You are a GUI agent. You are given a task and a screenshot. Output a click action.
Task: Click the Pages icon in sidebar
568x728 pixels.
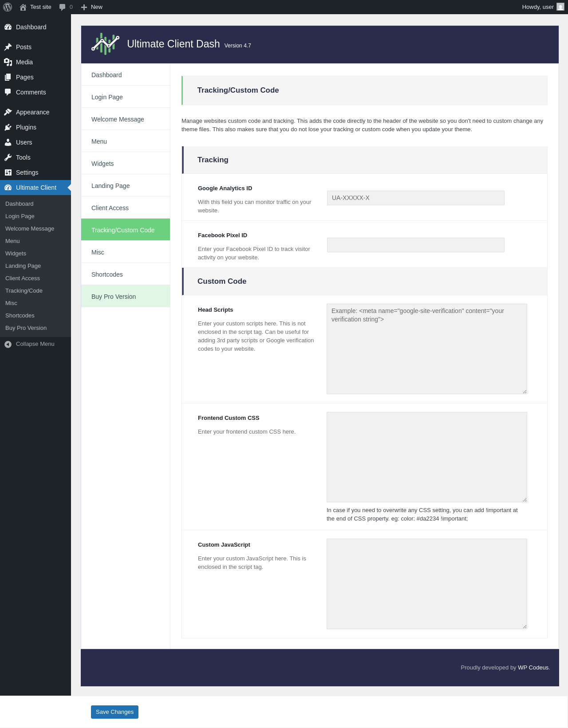pyautogui.click(x=8, y=77)
